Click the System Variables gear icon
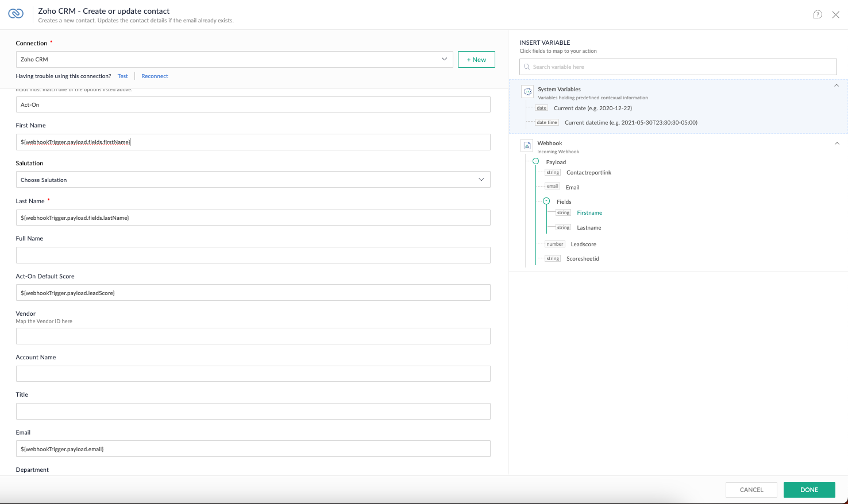The width and height of the screenshot is (848, 504). [x=527, y=91]
